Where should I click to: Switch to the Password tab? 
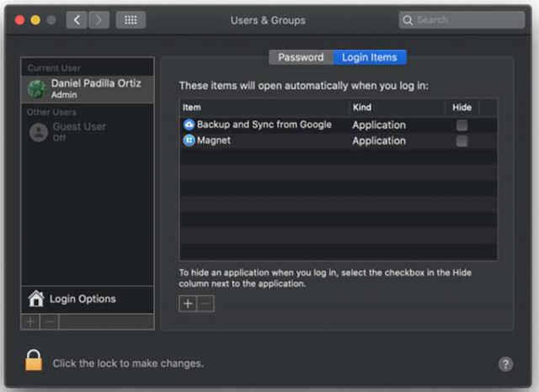click(x=301, y=57)
